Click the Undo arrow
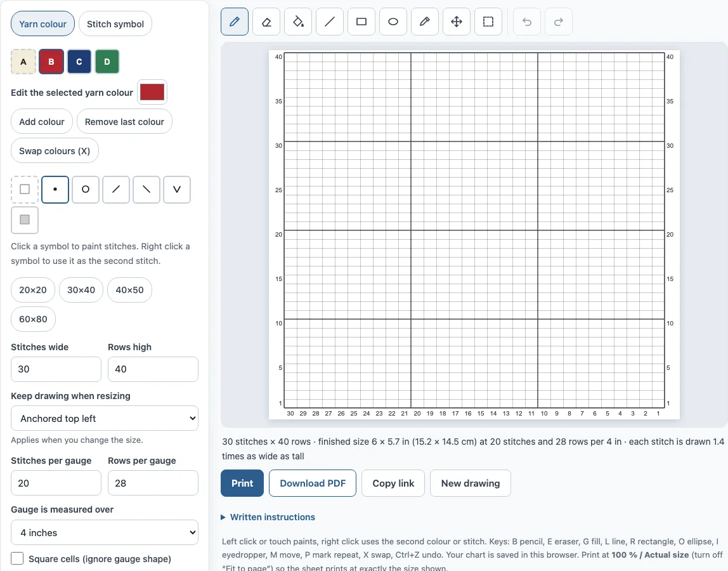 click(x=526, y=22)
